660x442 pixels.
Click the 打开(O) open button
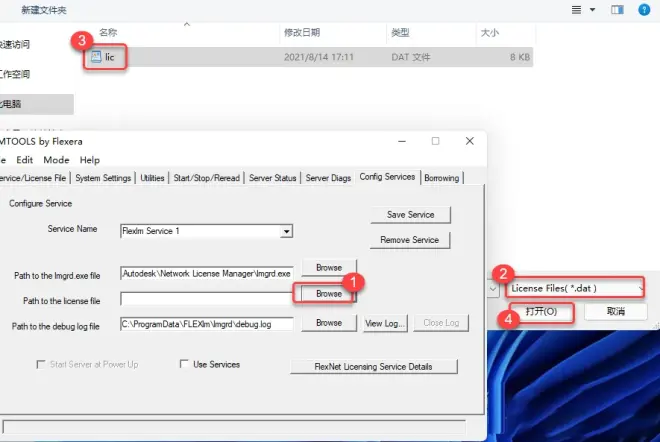pyautogui.click(x=541, y=312)
